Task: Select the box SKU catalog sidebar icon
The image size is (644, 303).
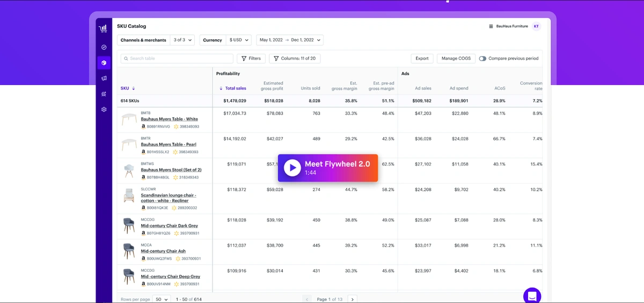Action: coord(104,63)
